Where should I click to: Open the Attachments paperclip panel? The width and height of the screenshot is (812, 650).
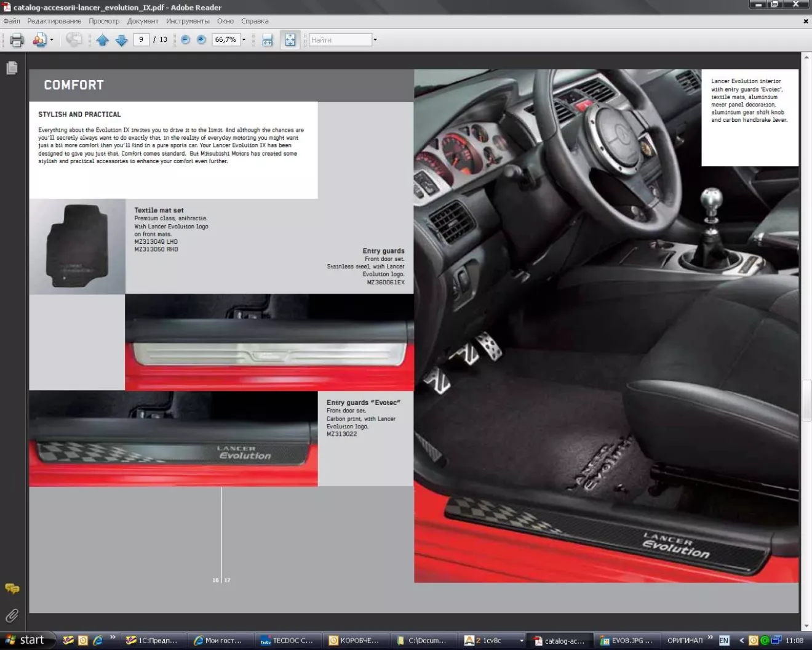[x=12, y=616]
